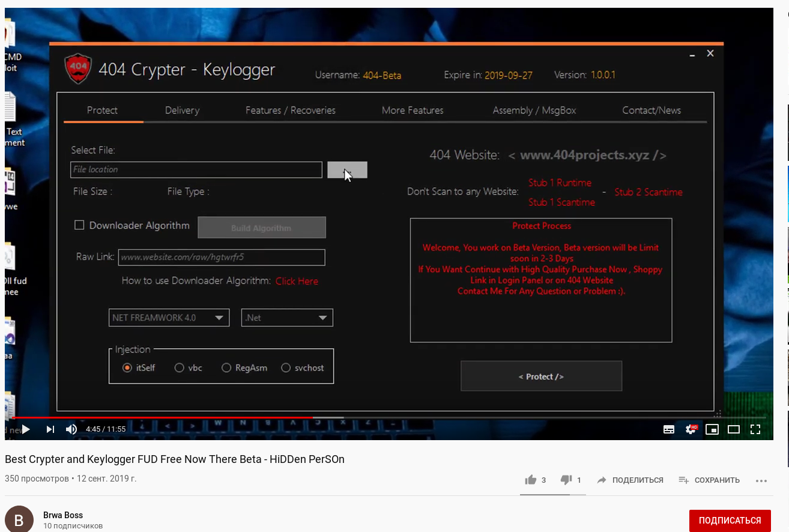
Task: Share the video via ПОДЕЛИТЬСЯ
Action: click(x=630, y=480)
